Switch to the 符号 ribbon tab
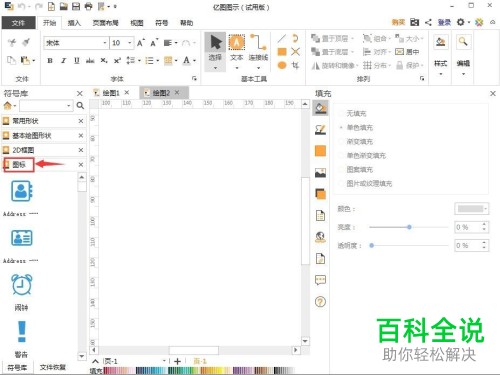The image size is (500, 375). [162, 23]
